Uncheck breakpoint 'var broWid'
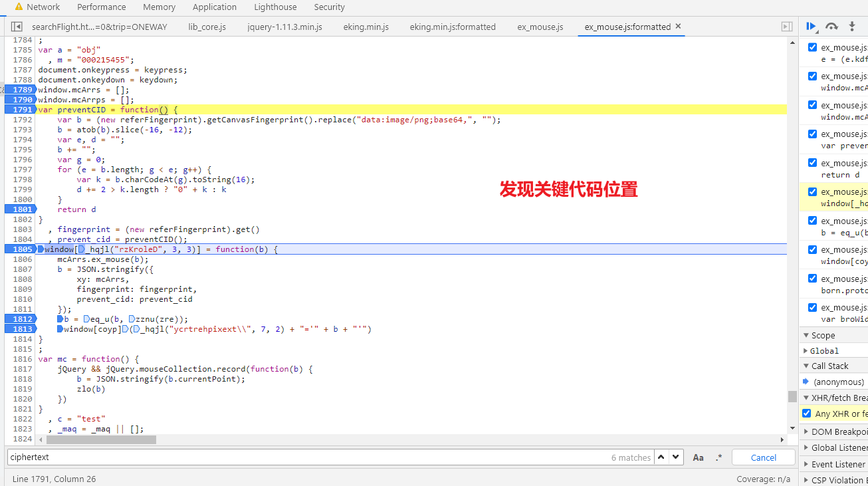868x486 pixels. click(812, 307)
